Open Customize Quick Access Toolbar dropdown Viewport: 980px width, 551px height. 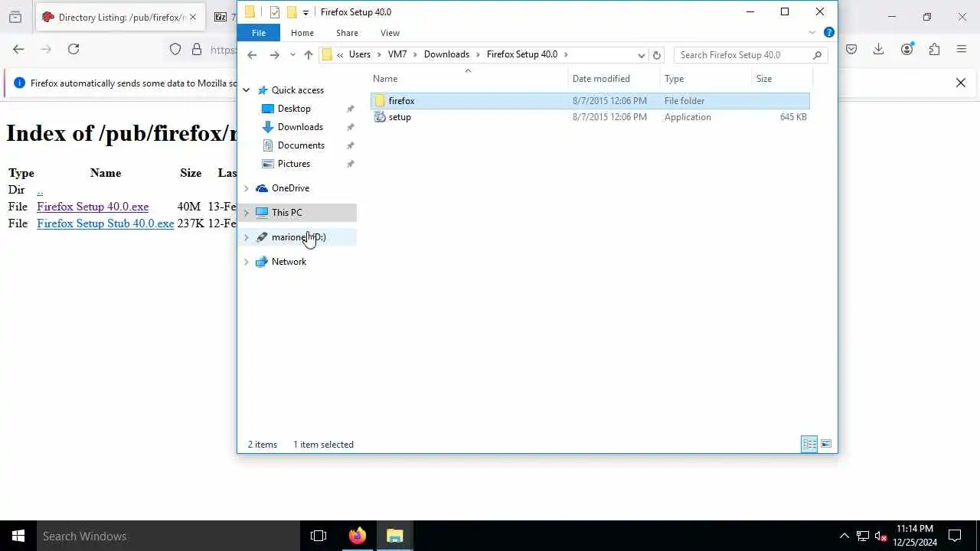305,12
